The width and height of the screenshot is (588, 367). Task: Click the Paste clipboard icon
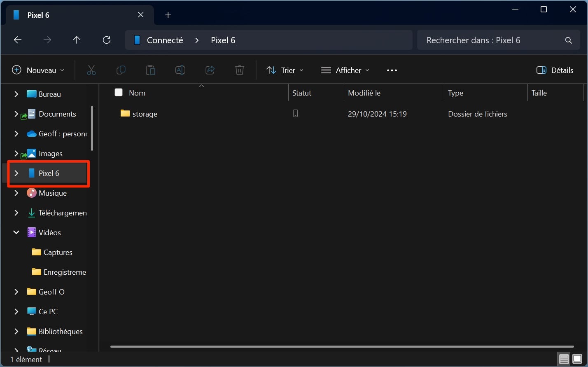151,70
